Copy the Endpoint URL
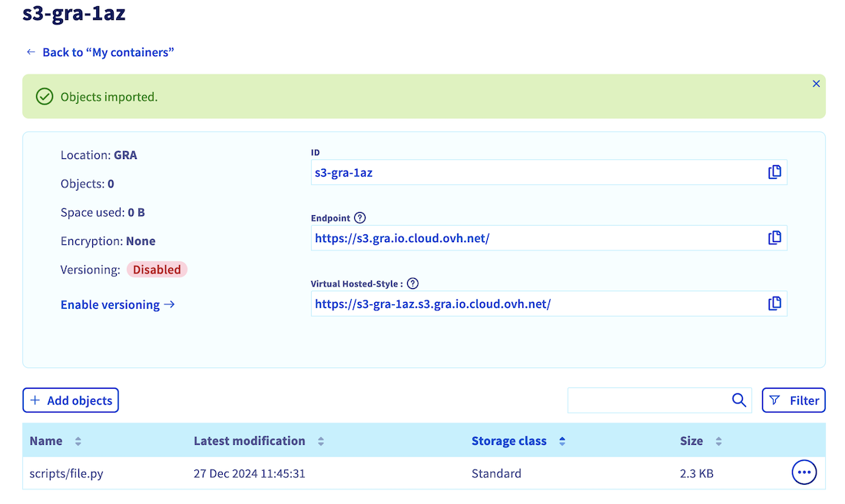 coord(774,238)
